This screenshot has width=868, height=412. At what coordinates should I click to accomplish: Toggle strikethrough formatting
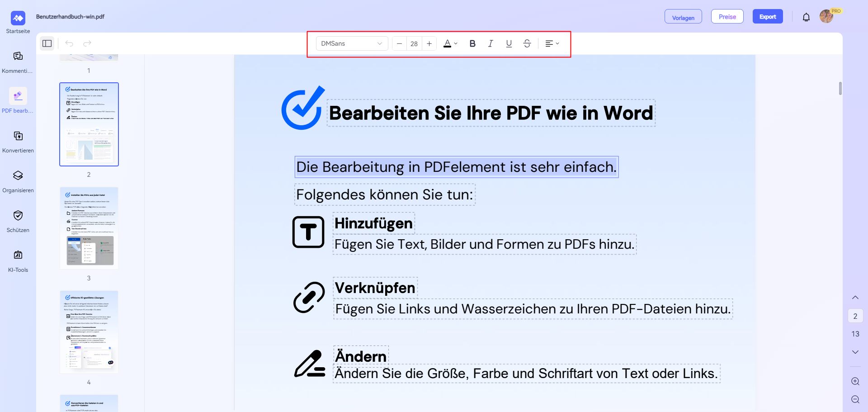pyautogui.click(x=527, y=43)
